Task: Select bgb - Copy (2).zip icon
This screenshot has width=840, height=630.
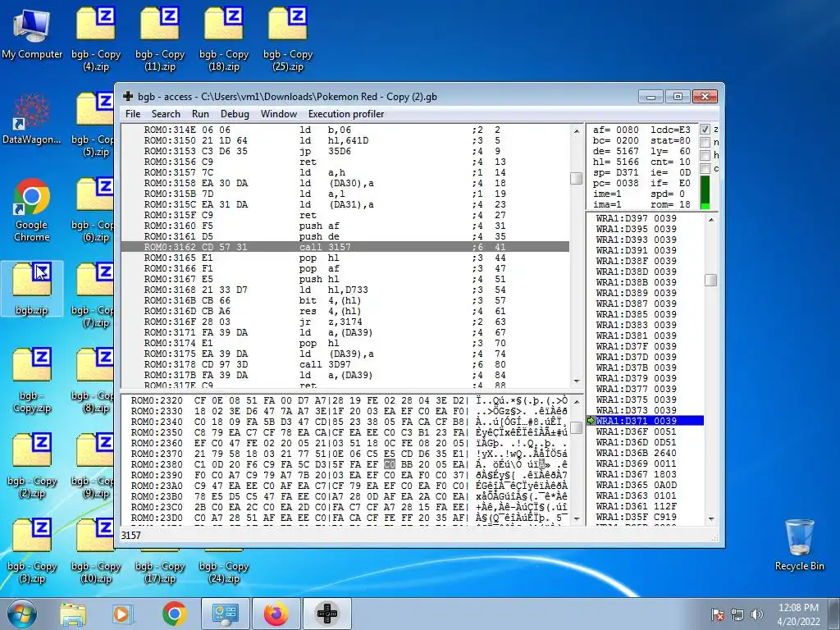Action: (32, 466)
